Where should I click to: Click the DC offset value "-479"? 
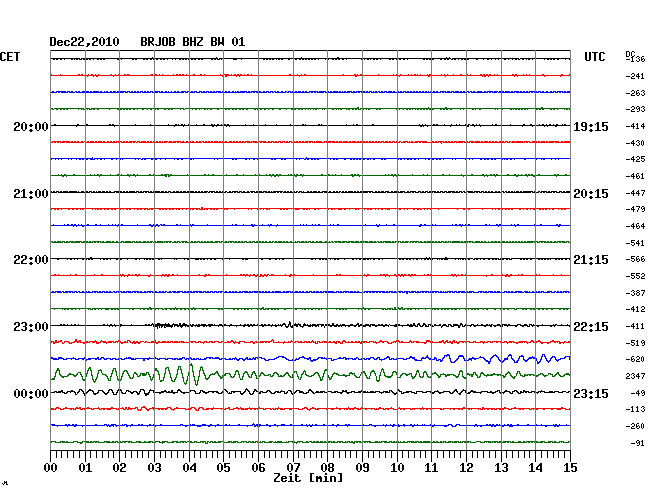[x=635, y=209]
